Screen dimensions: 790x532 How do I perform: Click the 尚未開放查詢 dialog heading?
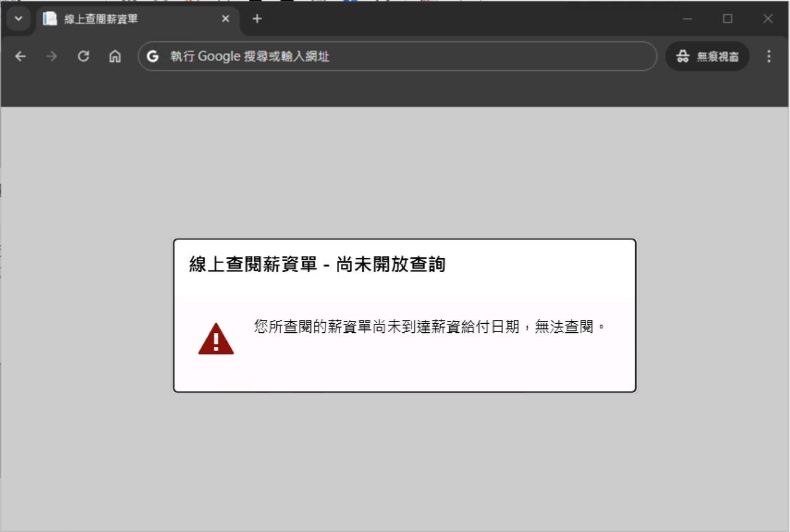317,264
